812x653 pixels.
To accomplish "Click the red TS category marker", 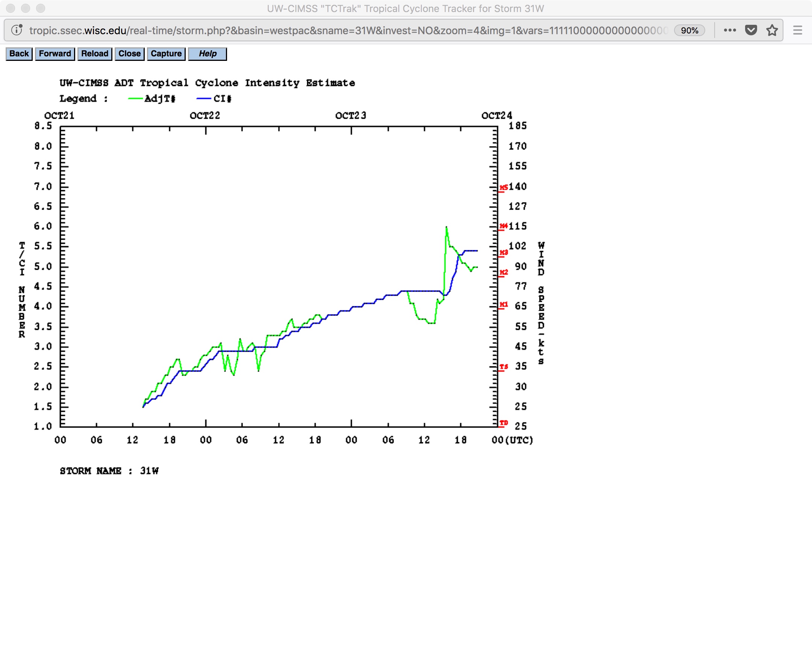I will pyautogui.click(x=503, y=367).
